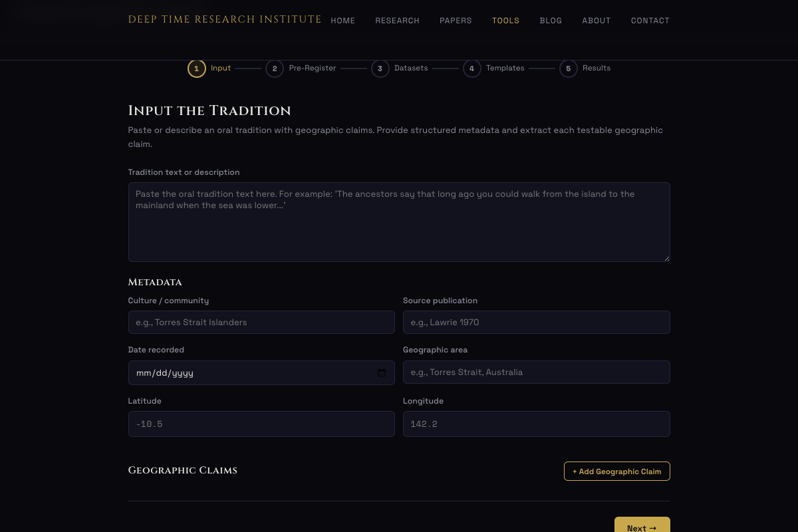Visit the Blog page
Viewport: 798px width, 532px height.
click(551, 21)
